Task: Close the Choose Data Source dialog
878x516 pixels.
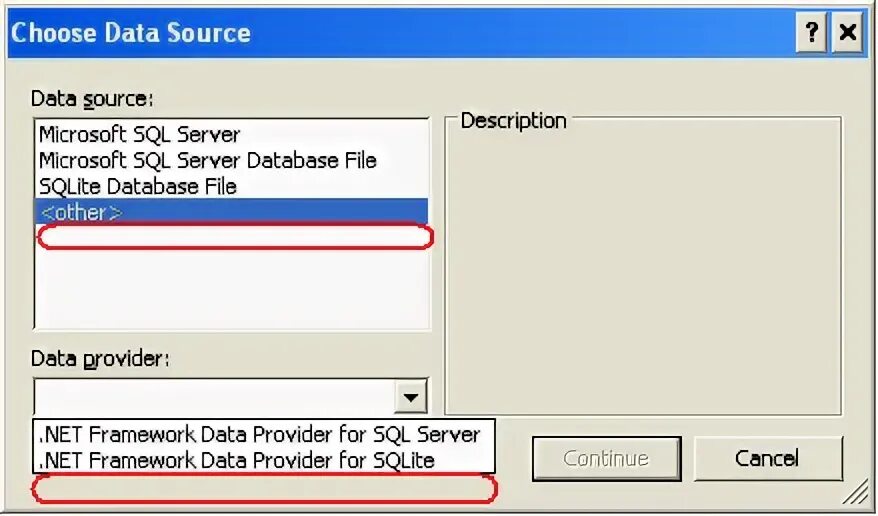Action: click(847, 33)
